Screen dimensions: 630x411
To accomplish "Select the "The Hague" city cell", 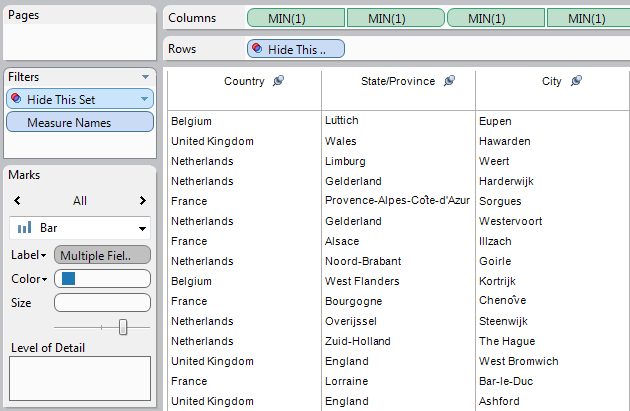I will click(506, 341).
